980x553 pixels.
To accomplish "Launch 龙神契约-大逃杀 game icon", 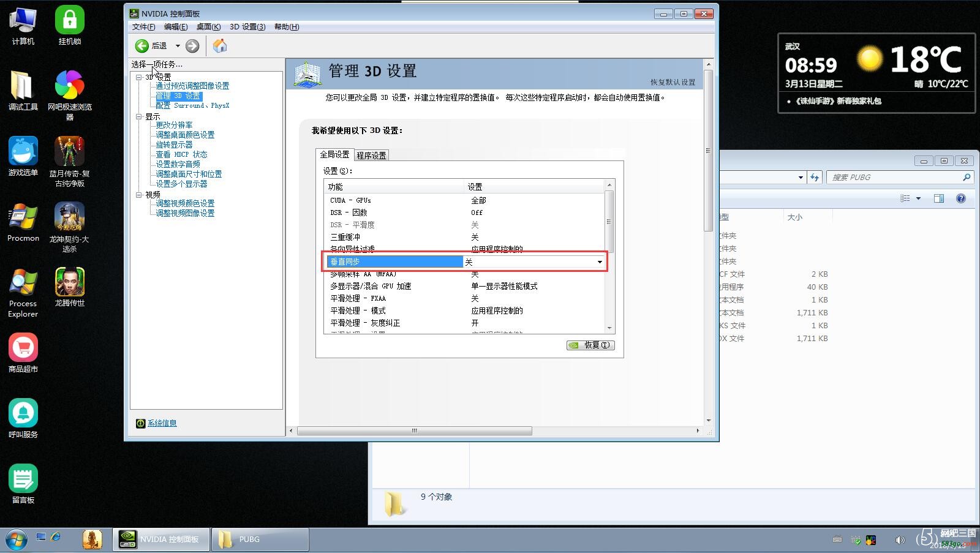I will click(70, 227).
